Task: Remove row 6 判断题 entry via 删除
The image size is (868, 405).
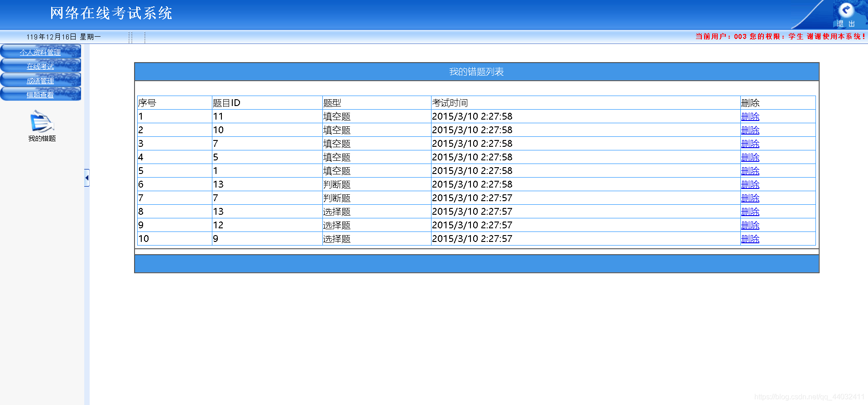Action: pyautogui.click(x=750, y=184)
